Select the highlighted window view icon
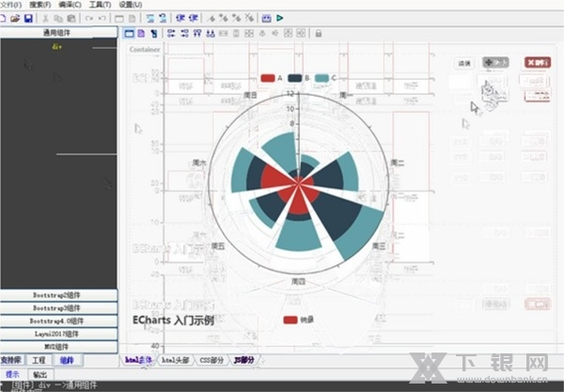The width and height of the screenshot is (564, 392). point(129,34)
